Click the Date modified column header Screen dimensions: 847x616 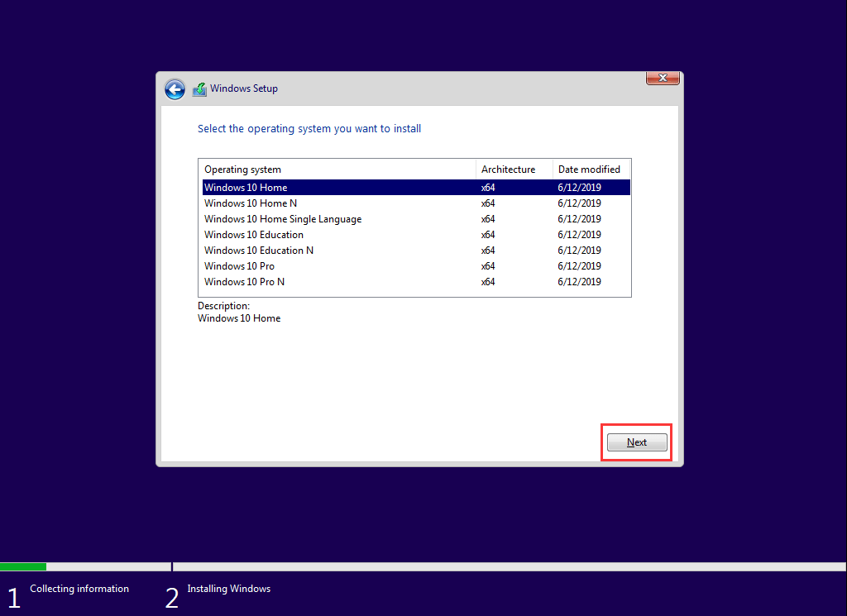pos(589,170)
